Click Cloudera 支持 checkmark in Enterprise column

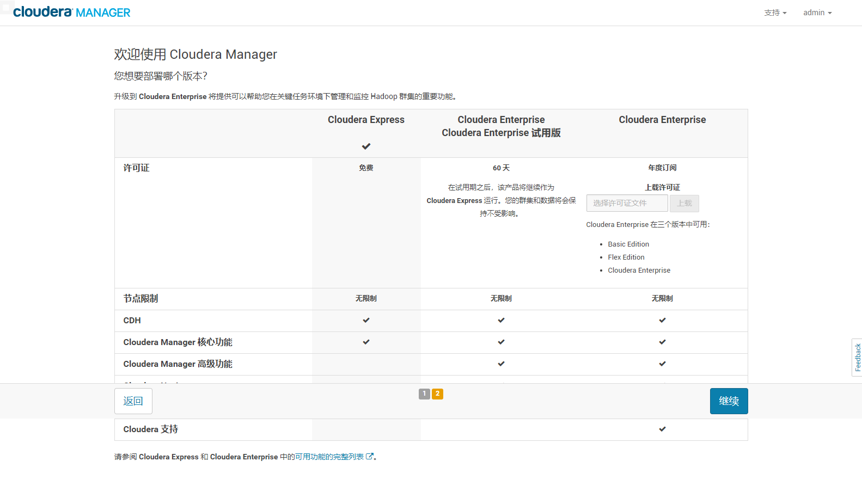(x=662, y=429)
